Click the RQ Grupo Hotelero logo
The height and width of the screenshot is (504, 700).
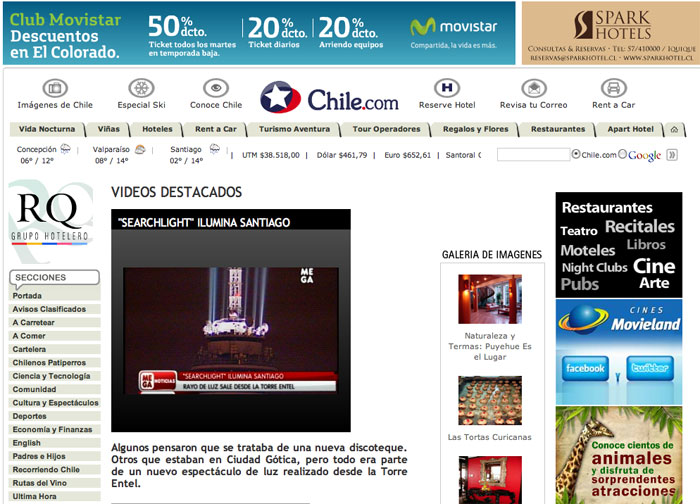tap(50, 219)
